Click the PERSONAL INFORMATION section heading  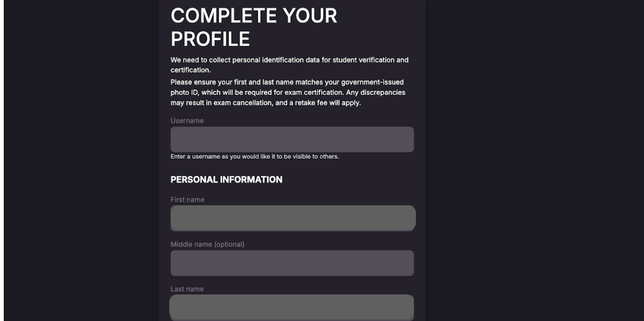pos(226,179)
